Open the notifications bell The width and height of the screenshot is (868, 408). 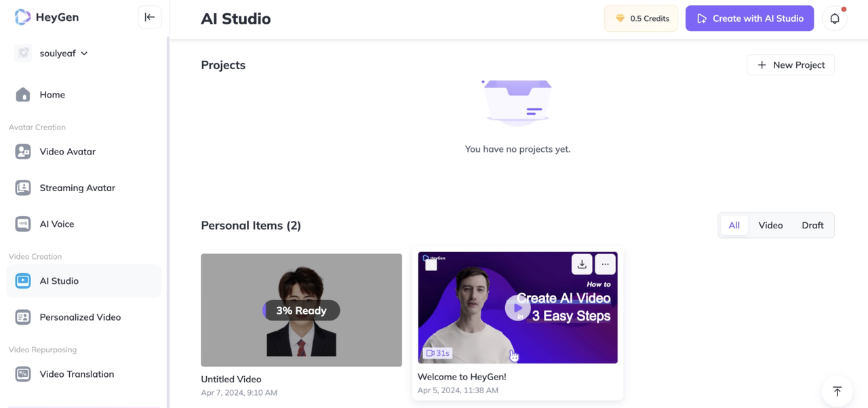835,19
